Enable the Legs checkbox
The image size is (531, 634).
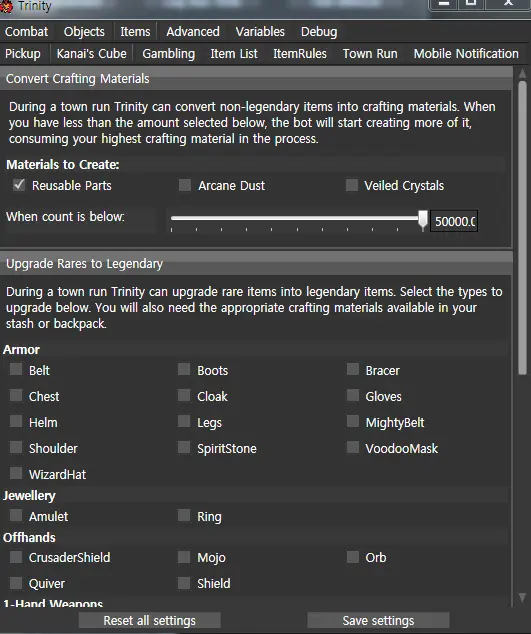pos(184,421)
